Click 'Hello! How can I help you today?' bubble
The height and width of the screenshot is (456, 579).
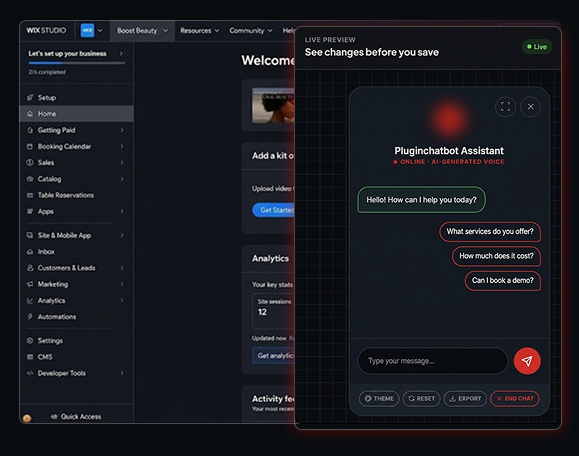point(421,200)
